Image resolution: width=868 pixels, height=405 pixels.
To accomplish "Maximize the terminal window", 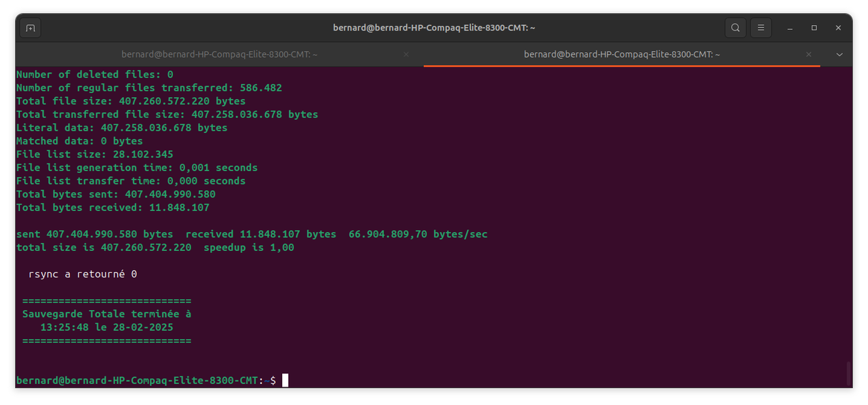I will (x=814, y=28).
